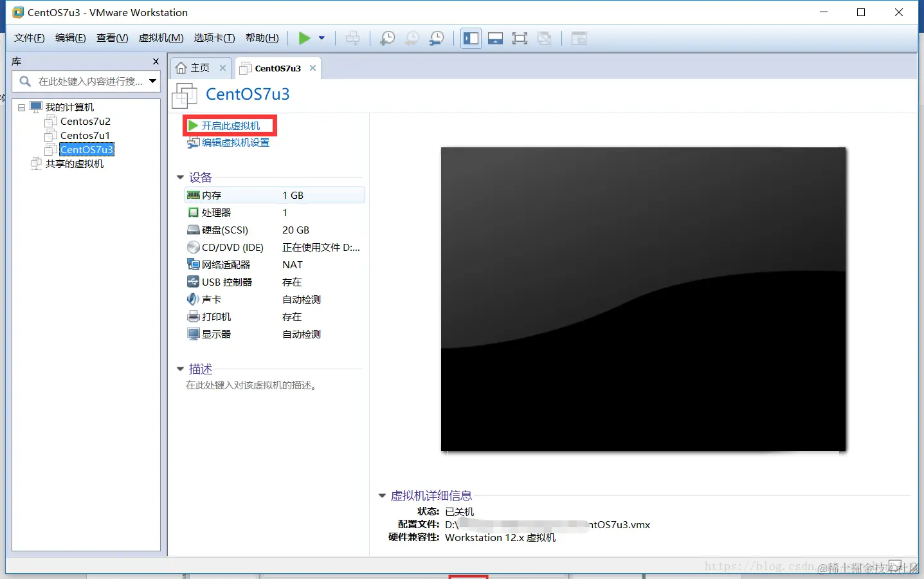Screen dimensions: 924x579
Task: Expand the 设备 section header
Action: [181, 178]
